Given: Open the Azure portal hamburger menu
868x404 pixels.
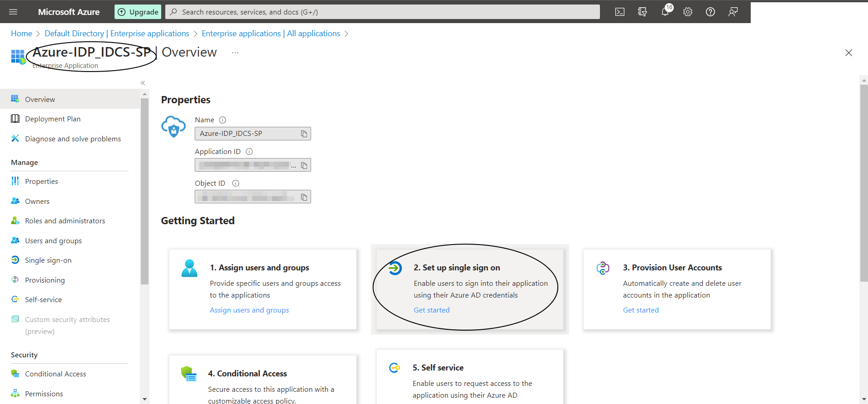Looking at the screenshot, I should pyautogui.click(x=13, y=12).
